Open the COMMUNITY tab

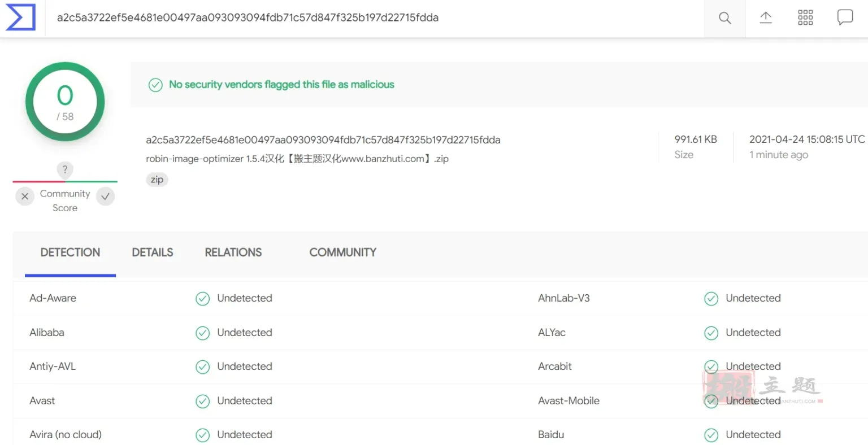pos(342,252)
